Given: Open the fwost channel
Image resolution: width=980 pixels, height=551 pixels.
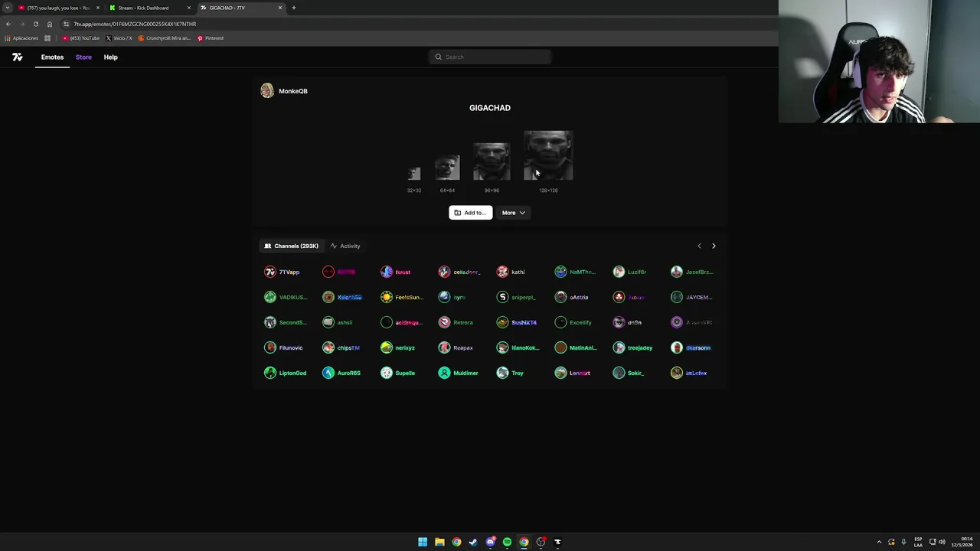Looking at the screenshot, I should tap(397, 272).
